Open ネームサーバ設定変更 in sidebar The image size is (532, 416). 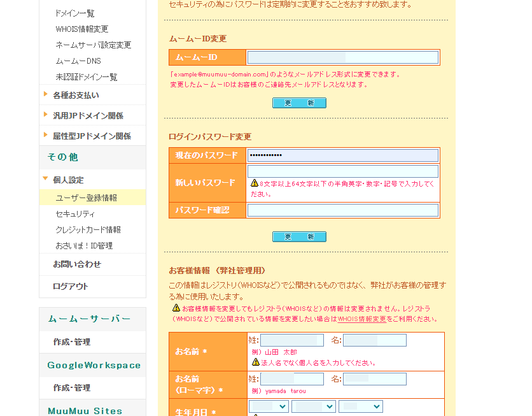click(x=93, y=45)
